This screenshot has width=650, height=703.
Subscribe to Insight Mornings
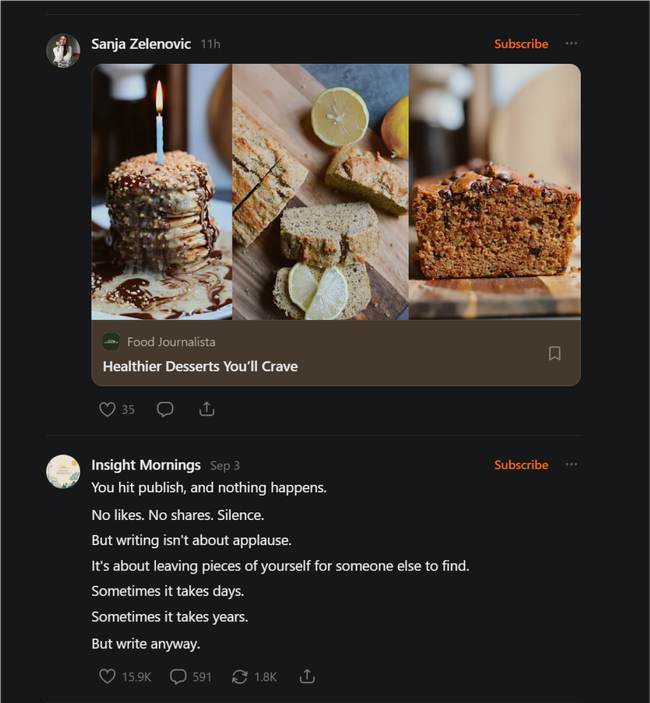[521, 465]
